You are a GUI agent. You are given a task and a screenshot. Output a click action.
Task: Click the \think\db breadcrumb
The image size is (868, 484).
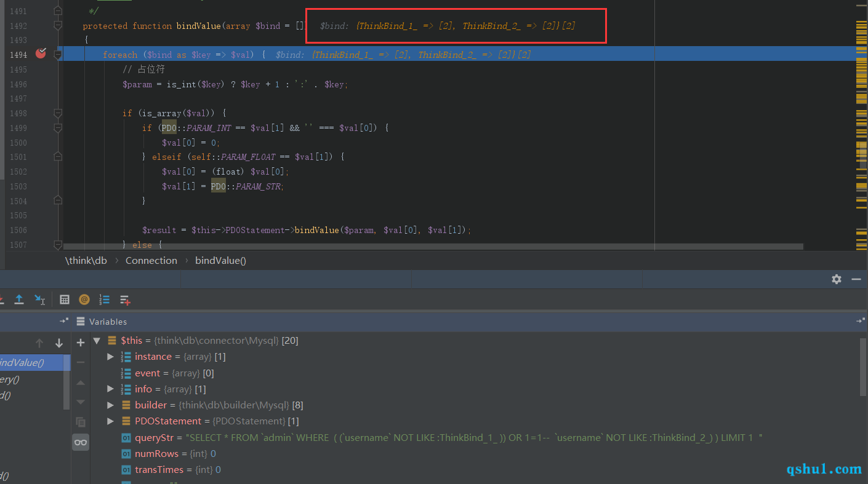pos(86,261)
